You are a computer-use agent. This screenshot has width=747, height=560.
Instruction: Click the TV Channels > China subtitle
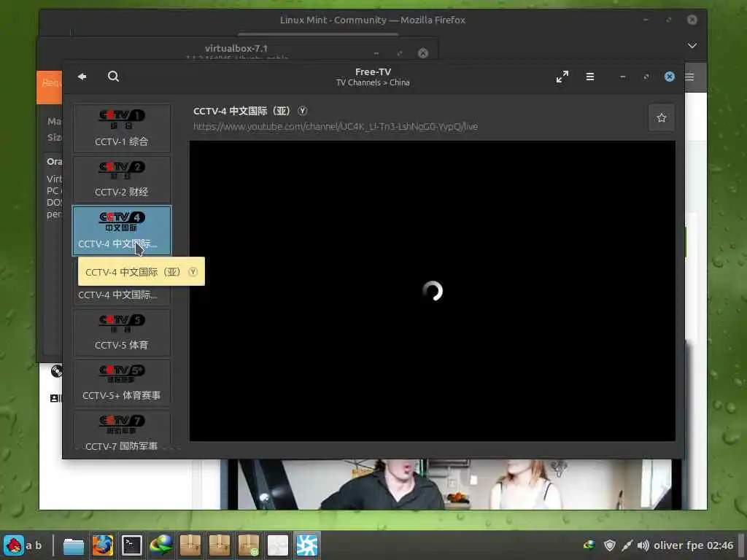coord(373,82)
